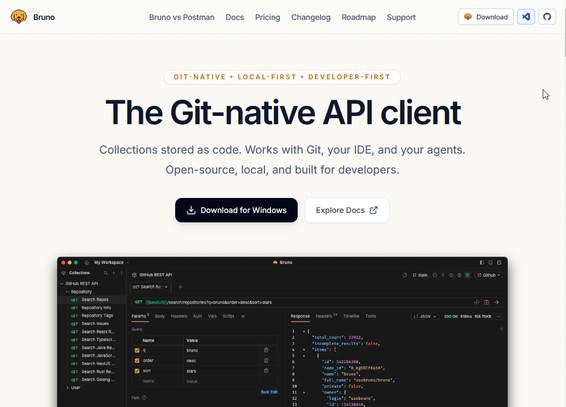Click the main git branch indicator

[x=420, y=275]
